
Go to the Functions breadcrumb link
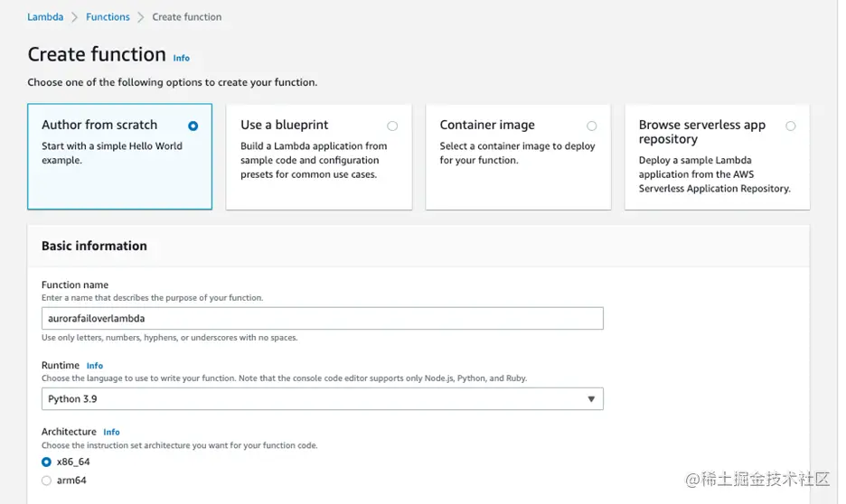[108, 17]
